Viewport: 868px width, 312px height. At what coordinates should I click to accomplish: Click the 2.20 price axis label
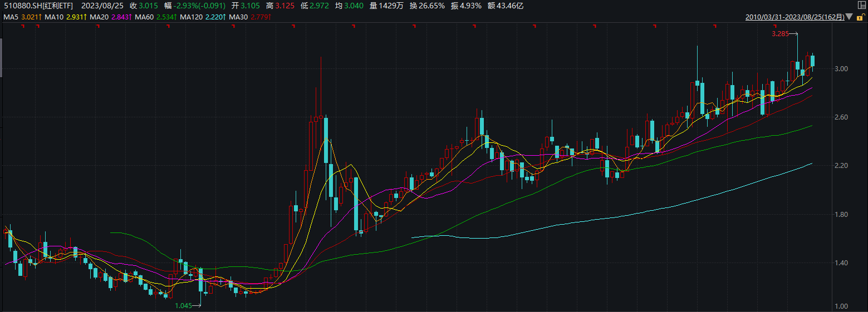click(x=841, y=166)
